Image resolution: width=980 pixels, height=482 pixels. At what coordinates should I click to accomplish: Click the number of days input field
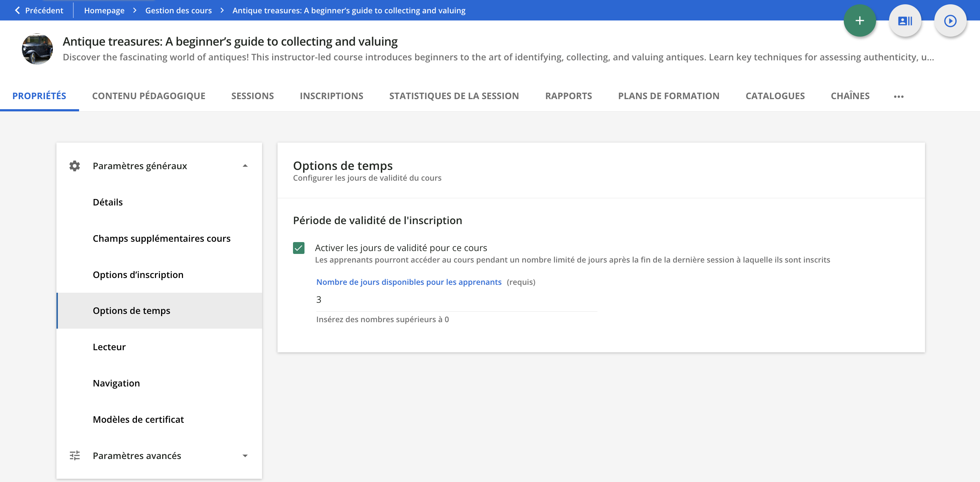click(456, 300)
